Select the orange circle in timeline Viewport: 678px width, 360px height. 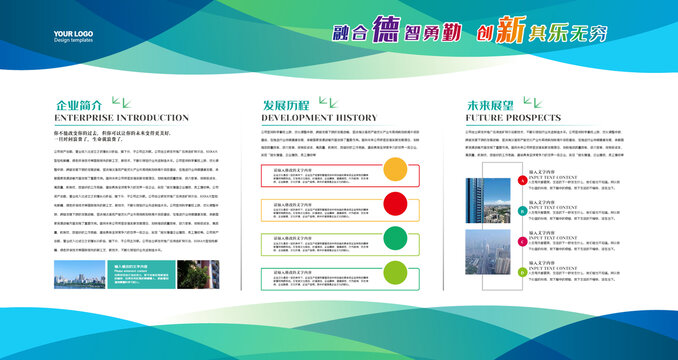click(x=395, y=169)
